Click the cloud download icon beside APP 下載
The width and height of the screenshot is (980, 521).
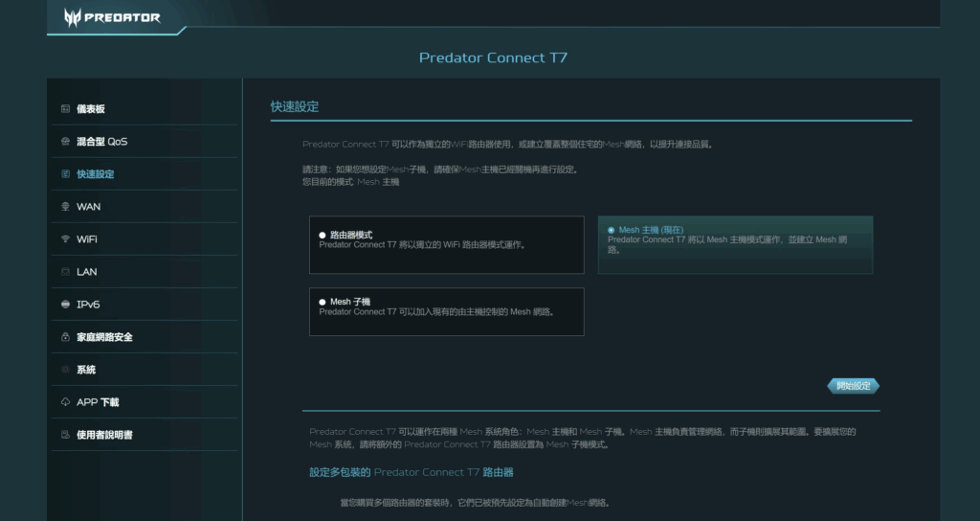pyautogui.click(x=65, y=401)
